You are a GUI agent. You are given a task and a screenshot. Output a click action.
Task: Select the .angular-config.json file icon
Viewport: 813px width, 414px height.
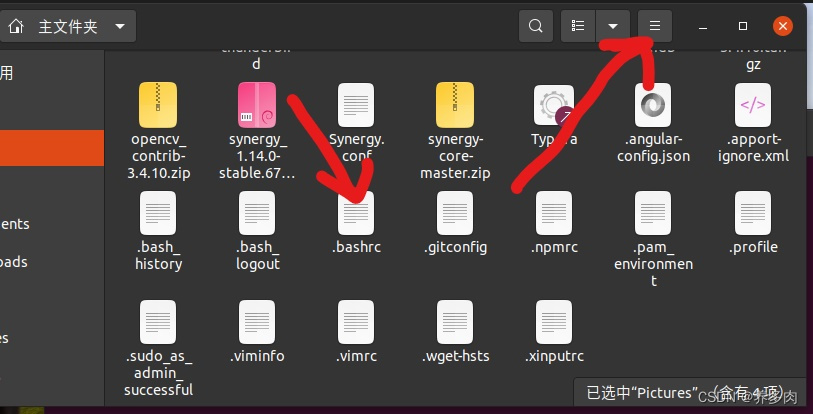coord(653,105)
